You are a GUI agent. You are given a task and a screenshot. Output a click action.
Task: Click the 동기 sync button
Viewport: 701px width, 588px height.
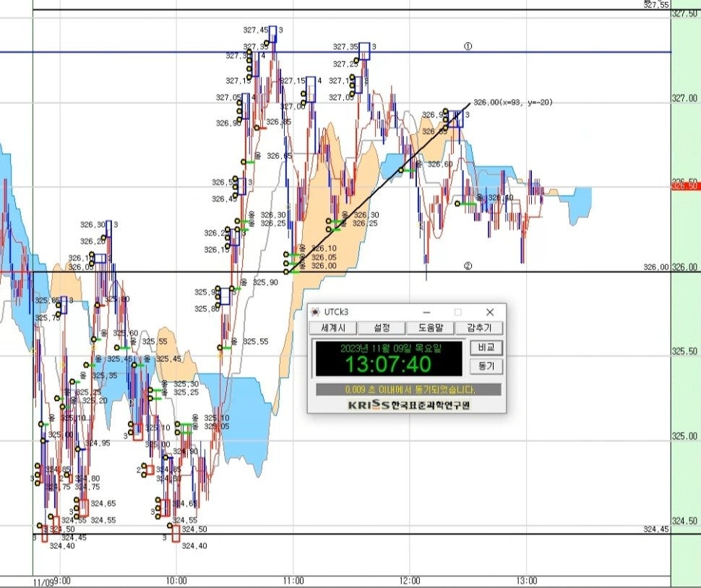(486, 366)
